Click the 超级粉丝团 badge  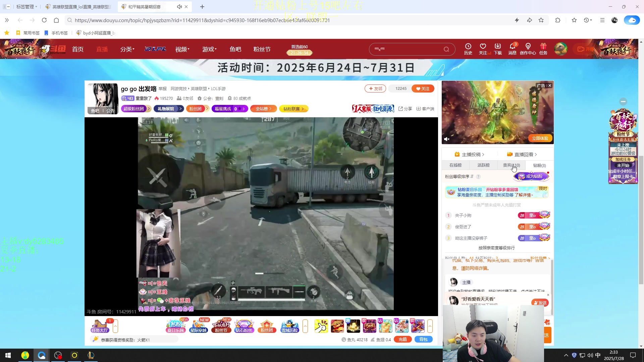click(x=136, y=109)
